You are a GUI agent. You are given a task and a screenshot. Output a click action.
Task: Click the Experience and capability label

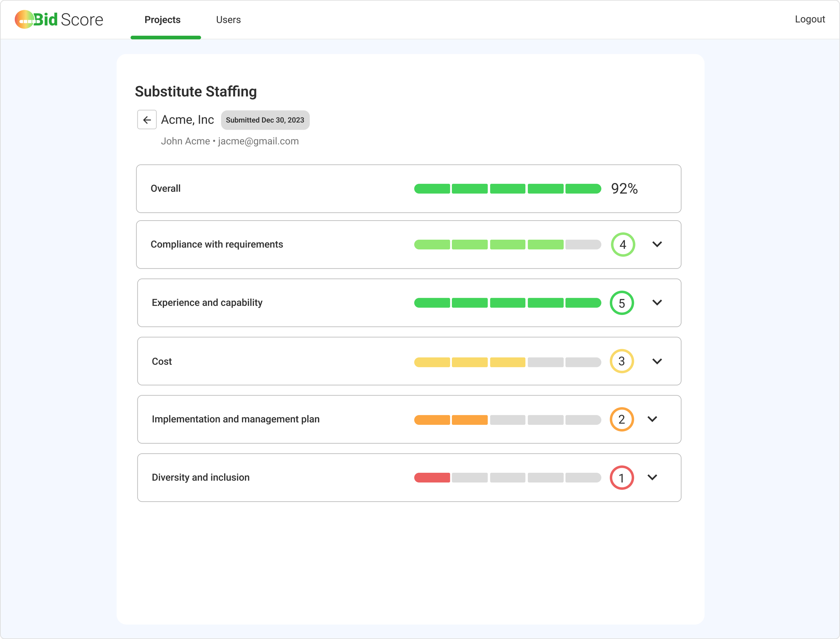(207, 303)
